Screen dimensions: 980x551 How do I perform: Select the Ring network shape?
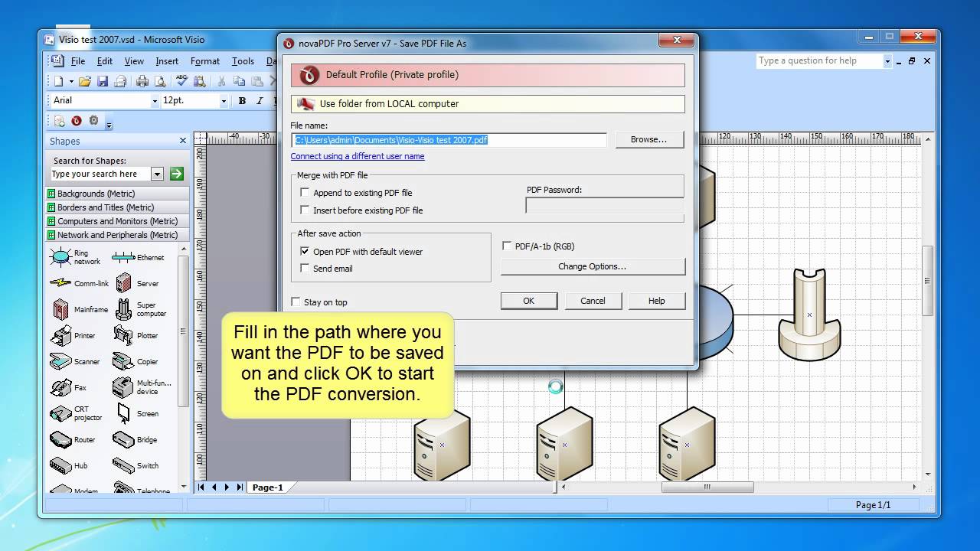click(x=75, y=257)
